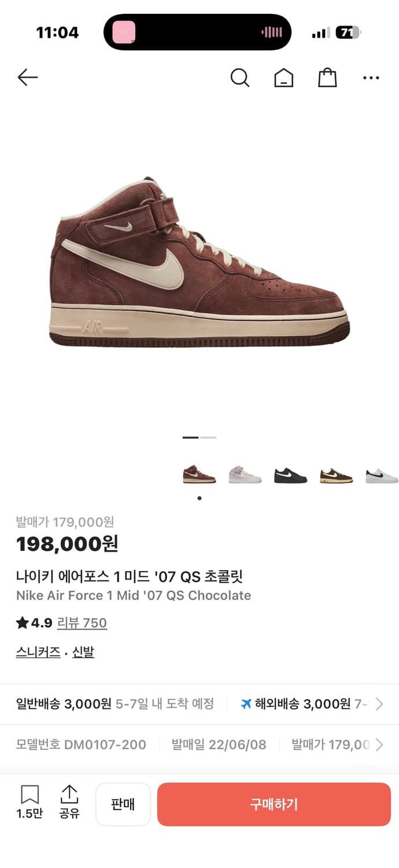Tap the 판매 sell button
399x868 pixels.
pos(123,804)
